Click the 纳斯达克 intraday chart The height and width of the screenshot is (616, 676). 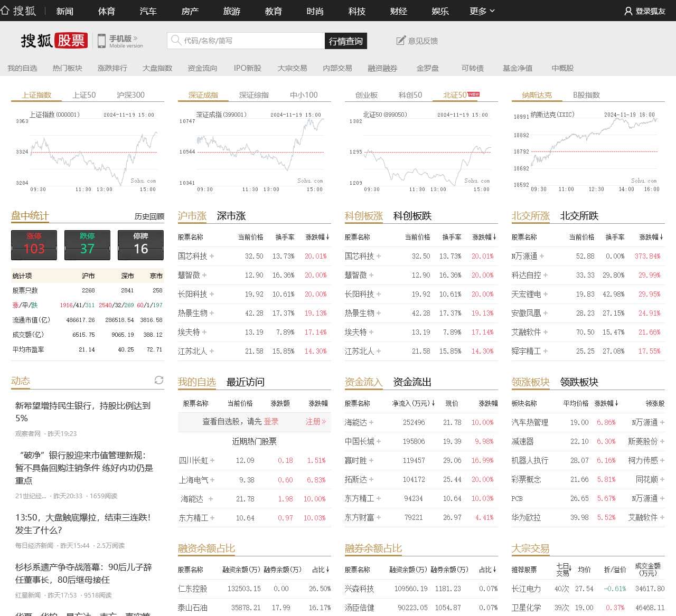(587, 151)
